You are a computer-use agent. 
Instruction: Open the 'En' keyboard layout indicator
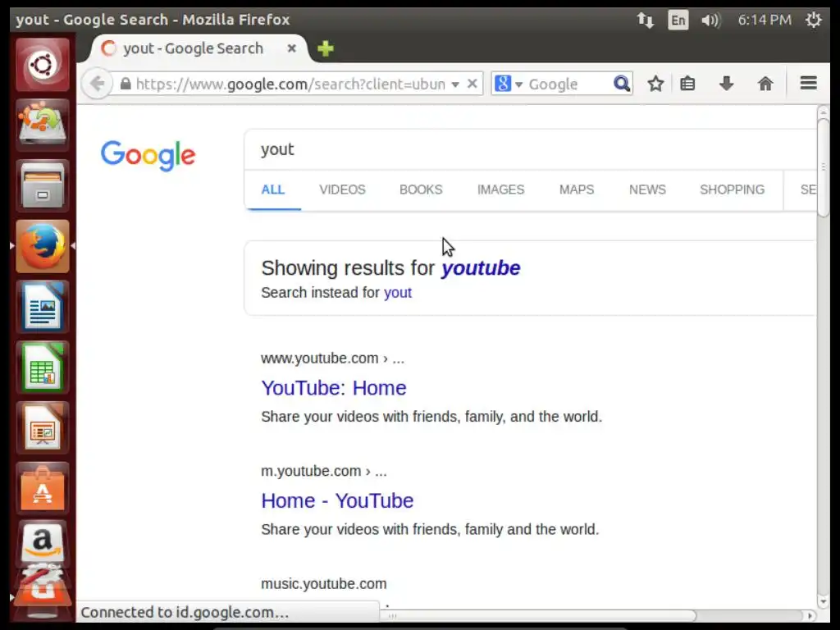click(678, 21)
